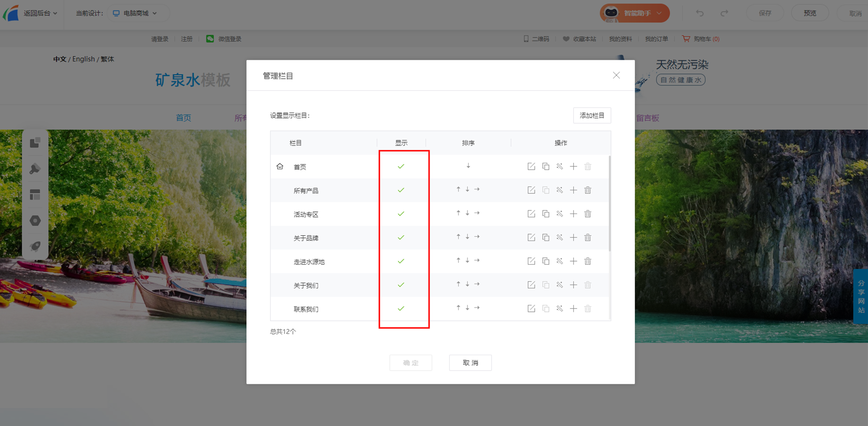Select the 首页 tab in site navigation
Image resolution: width=868 pixels, height=426 pixels.
click(184, 118)
